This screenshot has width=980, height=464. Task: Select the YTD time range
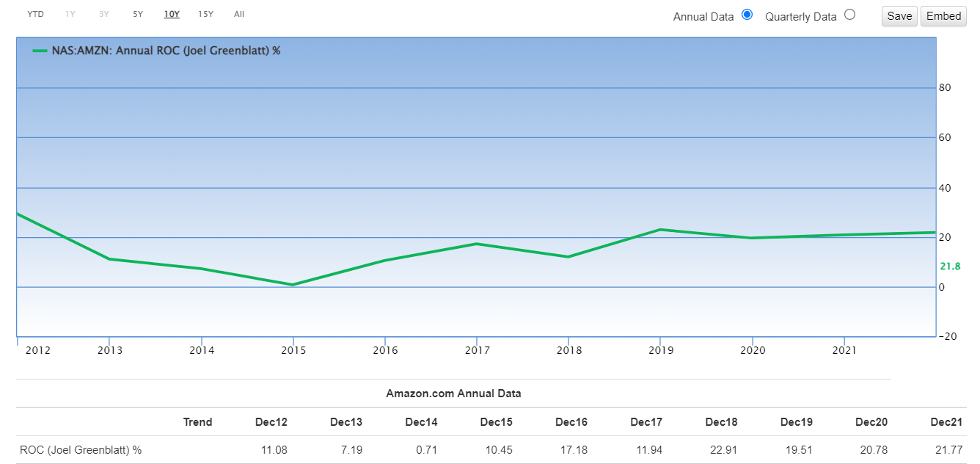pos(35,14)
